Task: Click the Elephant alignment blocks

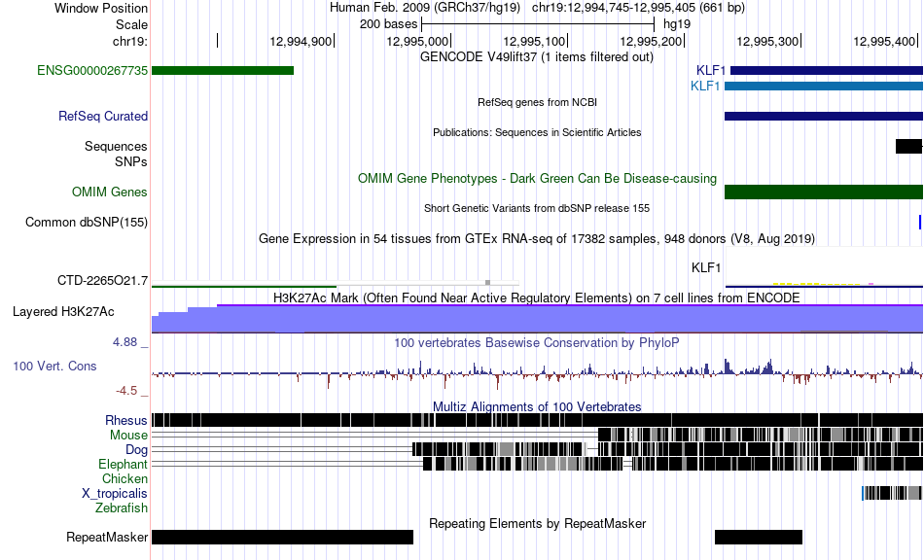Action: 673,464
